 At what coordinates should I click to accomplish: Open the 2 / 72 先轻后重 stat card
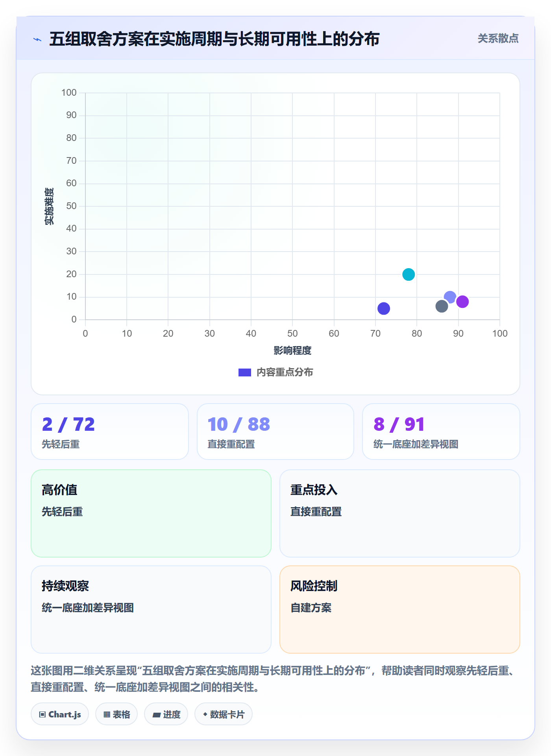coord(110,432)
